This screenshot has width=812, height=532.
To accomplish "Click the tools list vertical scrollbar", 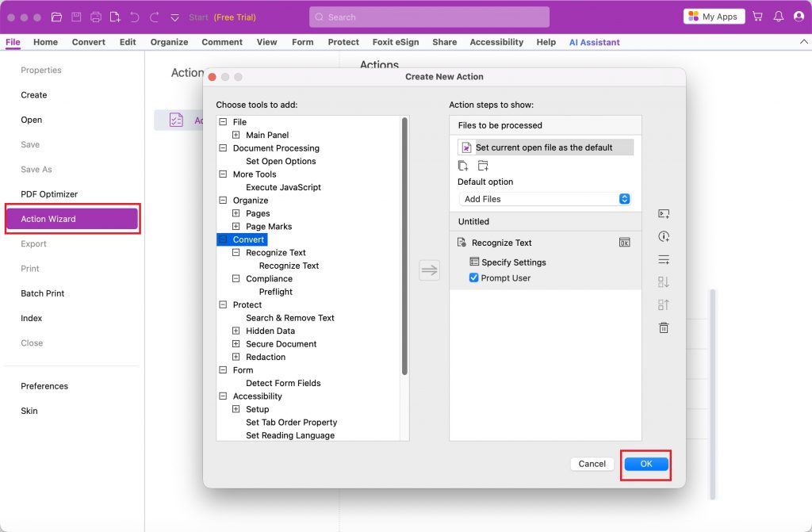I will [x=404, y=246].
